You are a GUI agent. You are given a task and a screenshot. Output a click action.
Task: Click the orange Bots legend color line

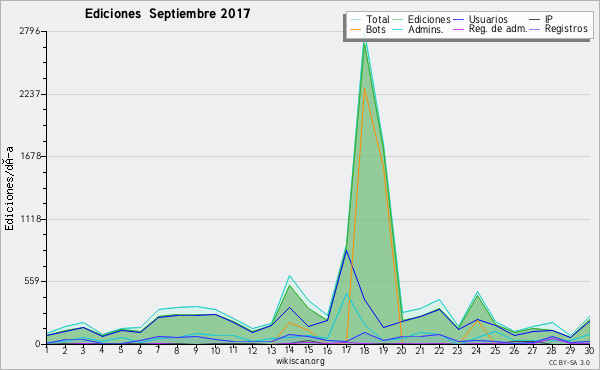click(x=355, y=29)
